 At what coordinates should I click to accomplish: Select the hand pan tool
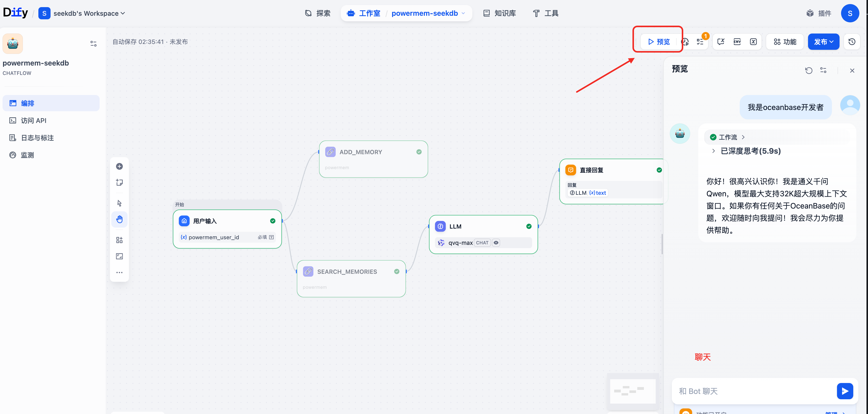(x=119, y=219)
